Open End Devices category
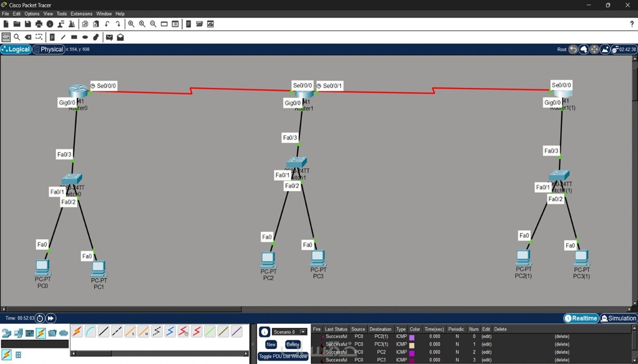This screenshot has width=638, height=364. [x=18, y=333]
